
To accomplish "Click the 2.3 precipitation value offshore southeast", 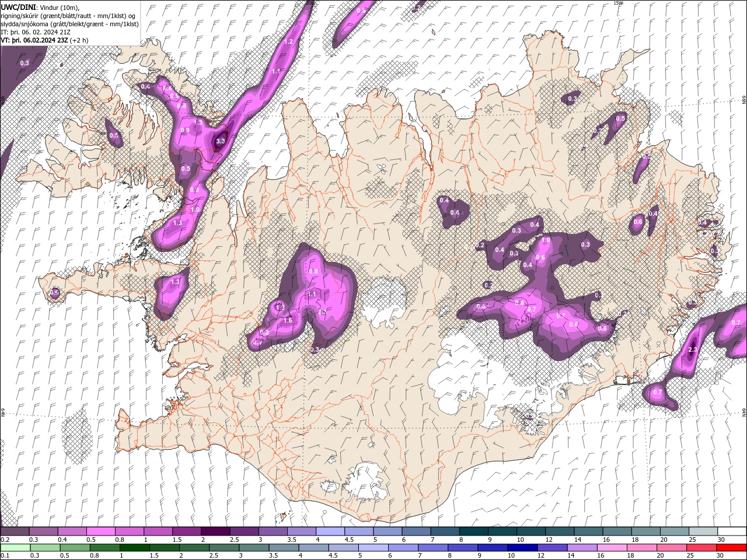I will [693, 350].
